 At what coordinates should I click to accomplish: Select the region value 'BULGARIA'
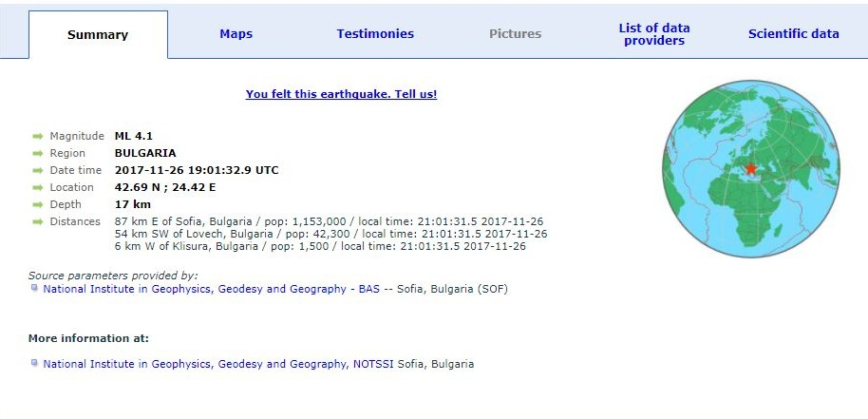(145, 153)
